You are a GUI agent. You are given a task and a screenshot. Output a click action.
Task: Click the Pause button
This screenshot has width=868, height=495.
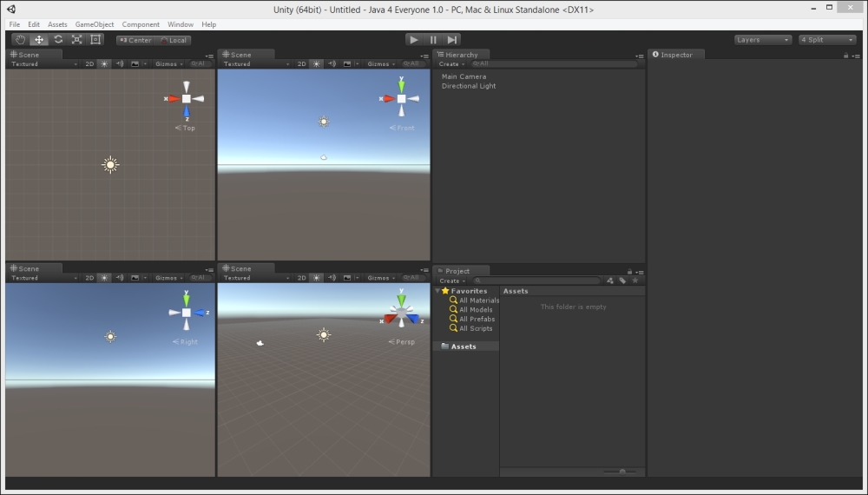click(433, 40)
